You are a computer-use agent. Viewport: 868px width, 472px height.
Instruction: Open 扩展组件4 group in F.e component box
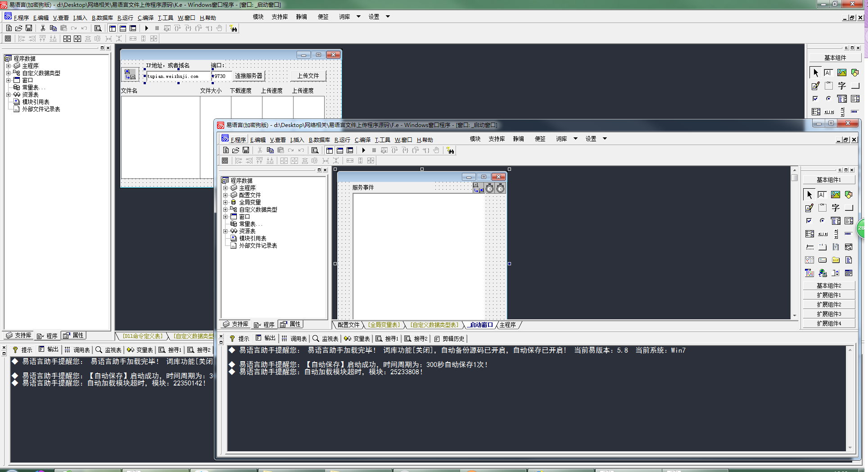coord(829,323)
